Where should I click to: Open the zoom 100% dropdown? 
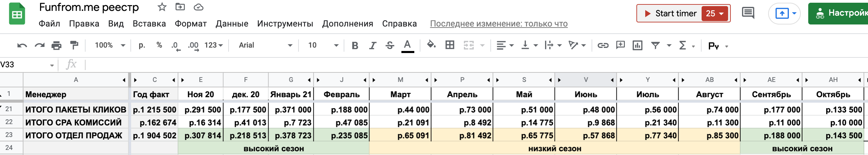coord(110,45)
